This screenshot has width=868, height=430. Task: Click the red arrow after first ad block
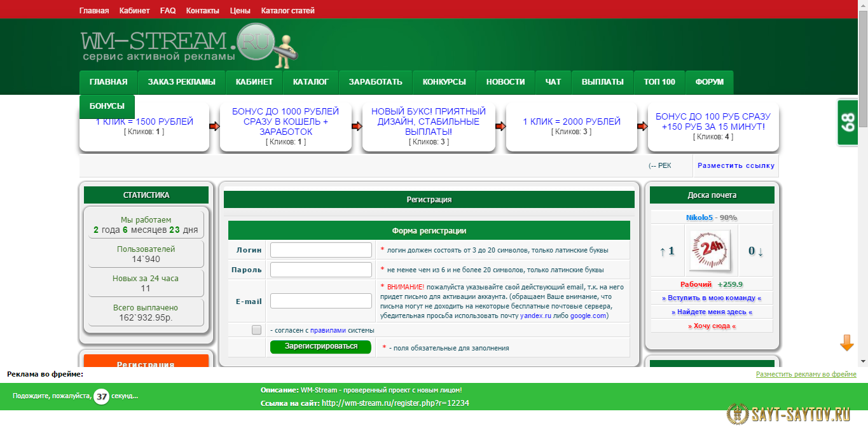coord(214,127)
